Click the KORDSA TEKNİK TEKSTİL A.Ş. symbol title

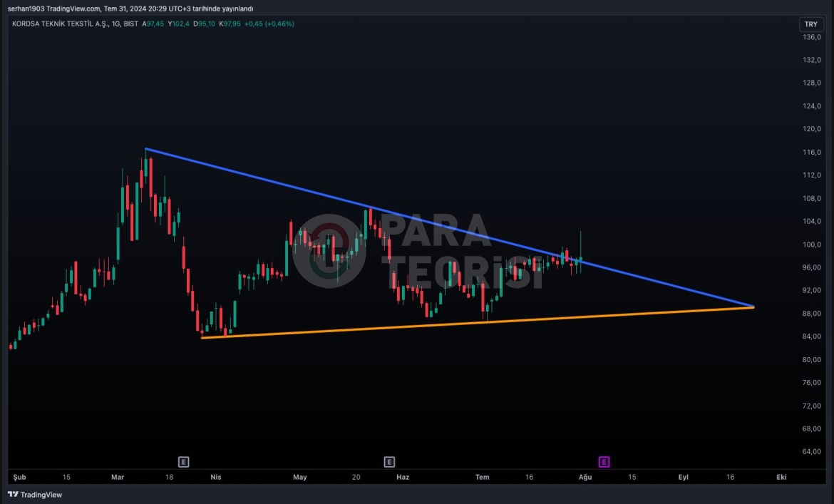(x=60, y=24)
